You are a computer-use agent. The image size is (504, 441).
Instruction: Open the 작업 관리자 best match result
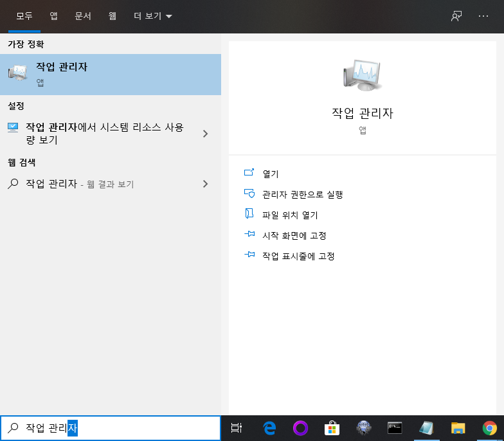point(111,75)
